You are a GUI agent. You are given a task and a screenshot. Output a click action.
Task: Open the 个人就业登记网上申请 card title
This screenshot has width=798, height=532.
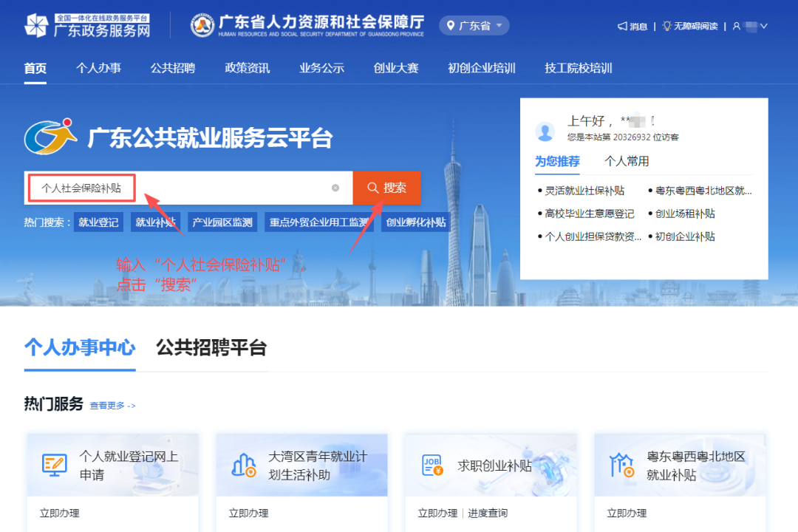pyautogui.click(x=129, y=465)
